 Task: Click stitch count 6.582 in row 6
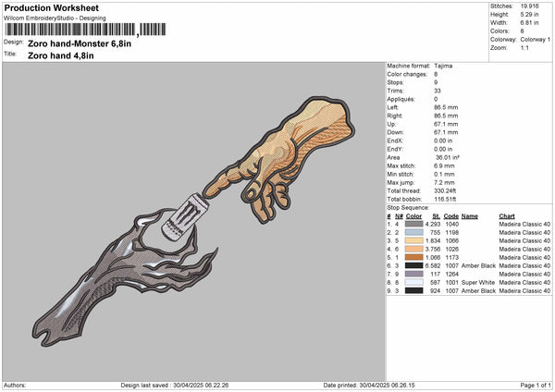[433, 266]
